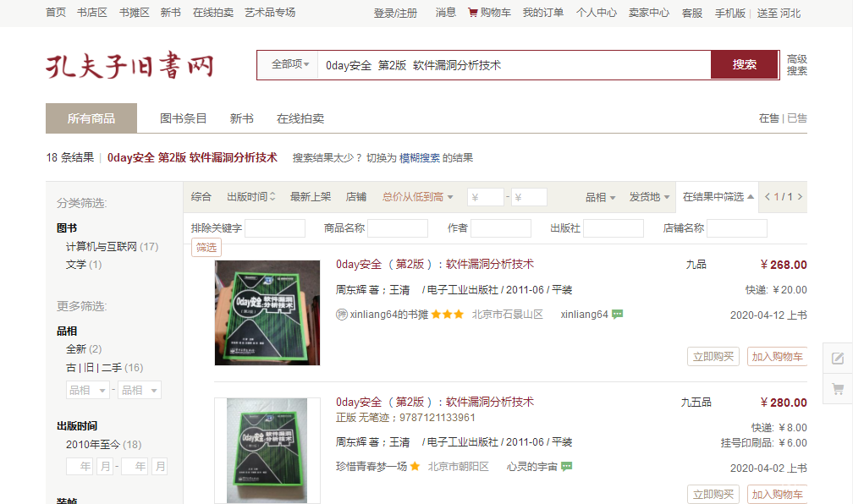The height and width of the screenshot is (504, 853).
Task: Go to 艺术品专场 in top navigation
Action: (270, 13)
